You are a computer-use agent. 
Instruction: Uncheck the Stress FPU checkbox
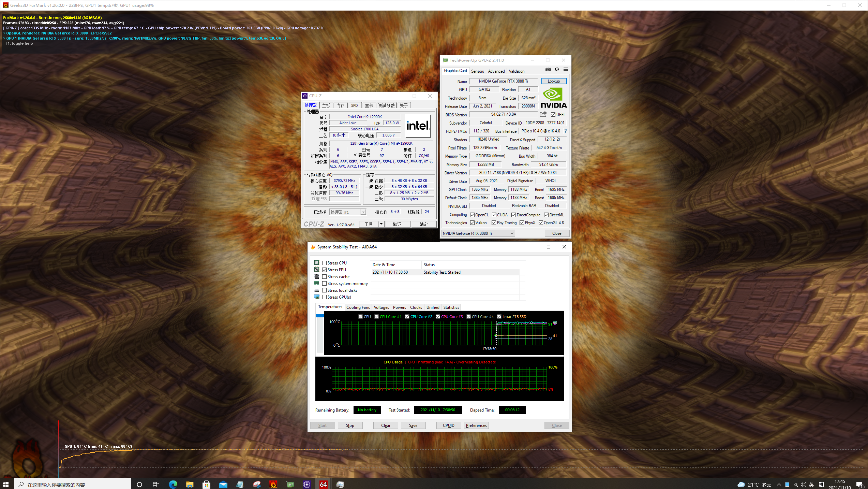pos(325,270)
